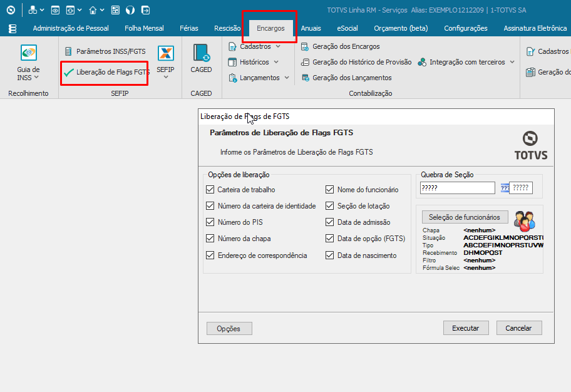Click the exit arrow icon in quick toolbar
The width and height of the screenshot is (571, 392).
(145, 10)
